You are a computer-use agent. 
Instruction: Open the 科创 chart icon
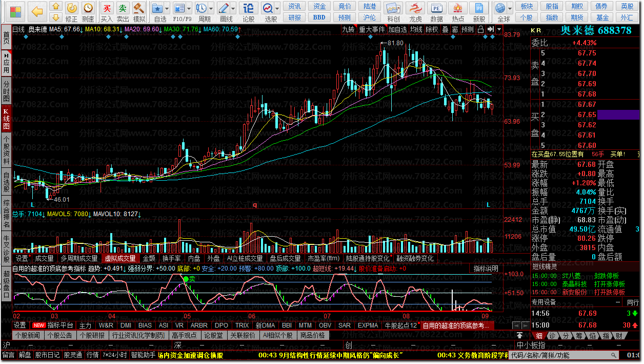click(x=393, y=8)
